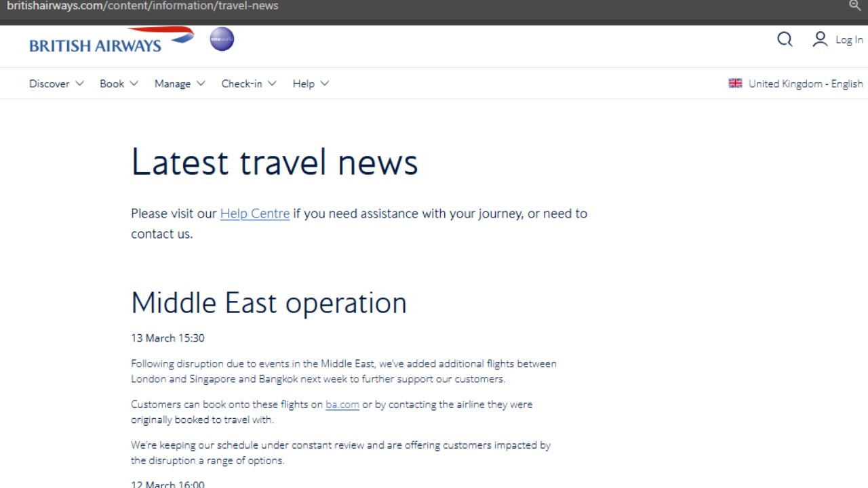Click the 12 March 16:00 timestamp

point(167,484)
